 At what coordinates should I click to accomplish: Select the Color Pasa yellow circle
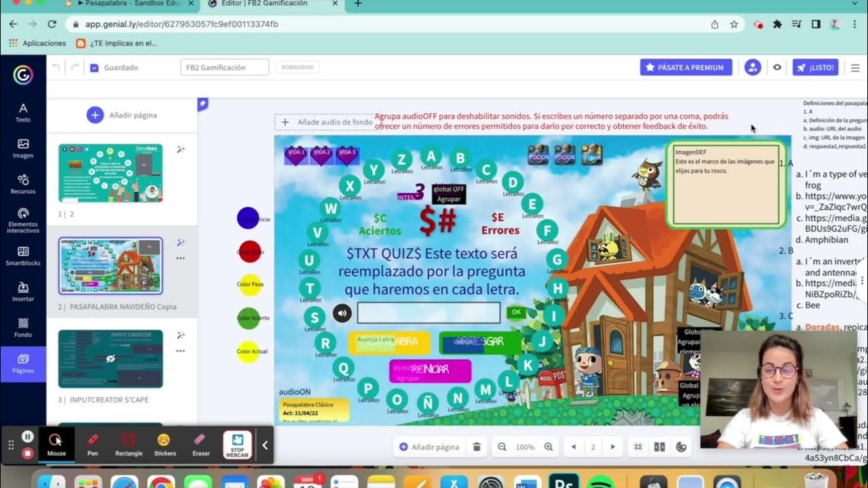[250, 284]
